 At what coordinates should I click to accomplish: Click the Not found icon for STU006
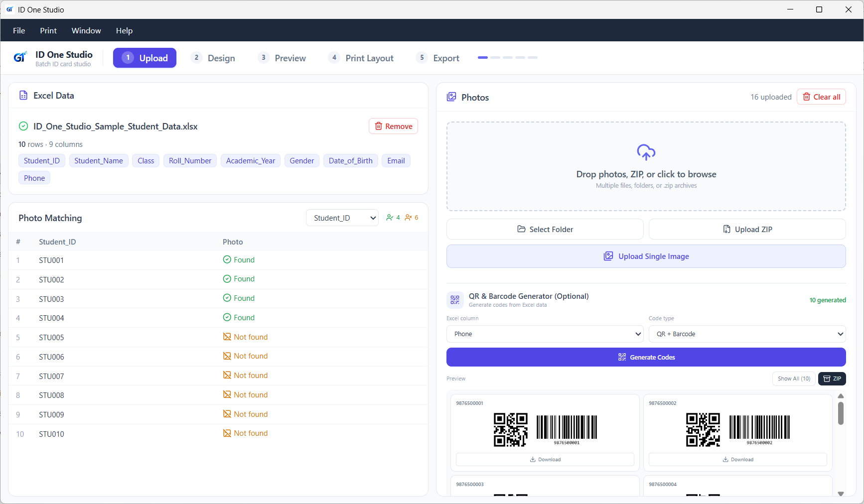coord(227,356)
